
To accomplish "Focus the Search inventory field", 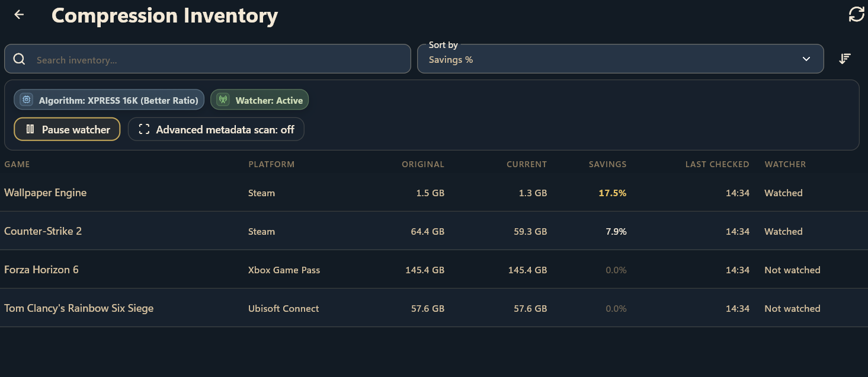I will [x=207, y=59].
